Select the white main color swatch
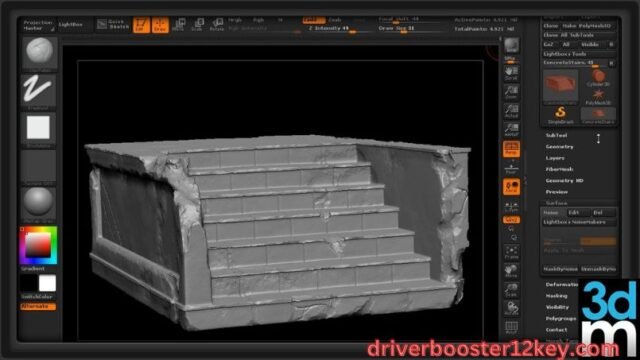 (x=47, y=283)
